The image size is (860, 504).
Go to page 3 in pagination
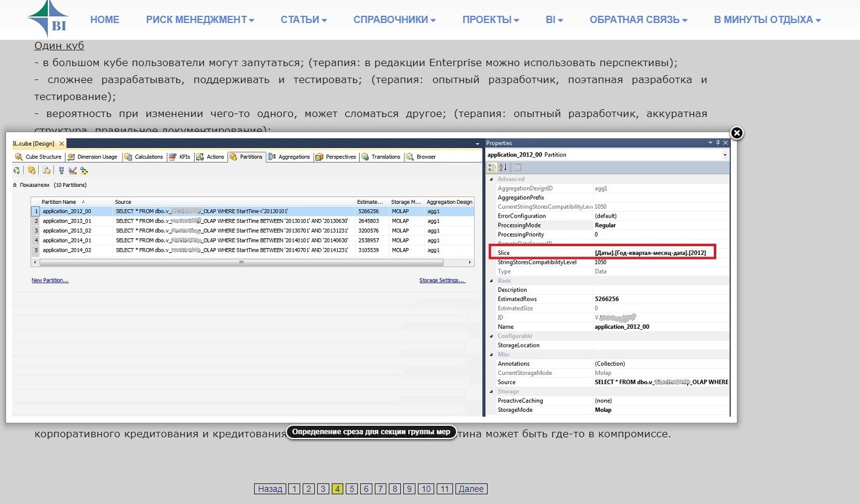tap(323, 489)
